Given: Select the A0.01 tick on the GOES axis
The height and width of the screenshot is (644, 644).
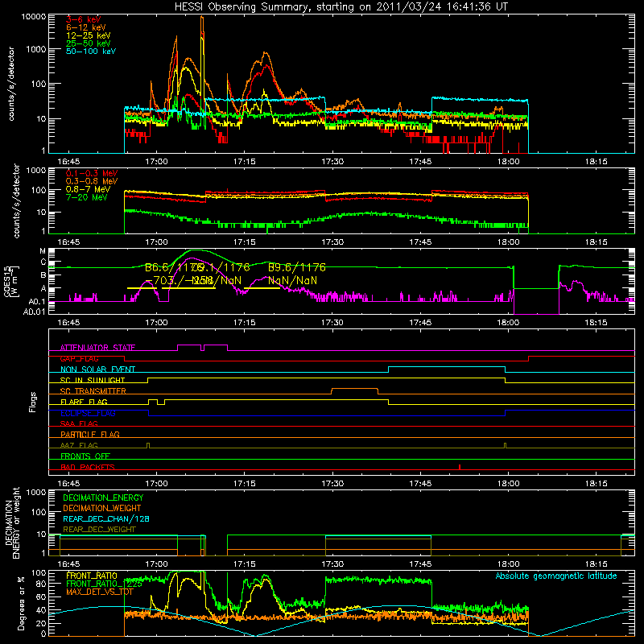Looking at the screenshot, I should point(35,312).
